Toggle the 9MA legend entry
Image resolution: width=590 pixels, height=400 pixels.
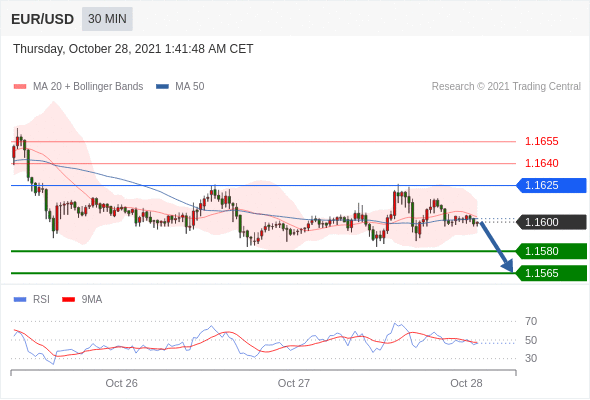point(82,300)
